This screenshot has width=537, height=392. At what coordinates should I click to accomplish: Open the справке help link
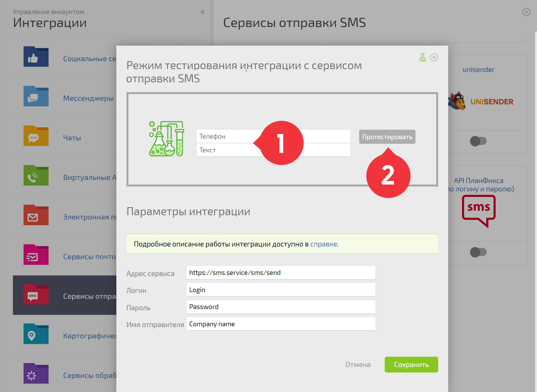[324, 244]
